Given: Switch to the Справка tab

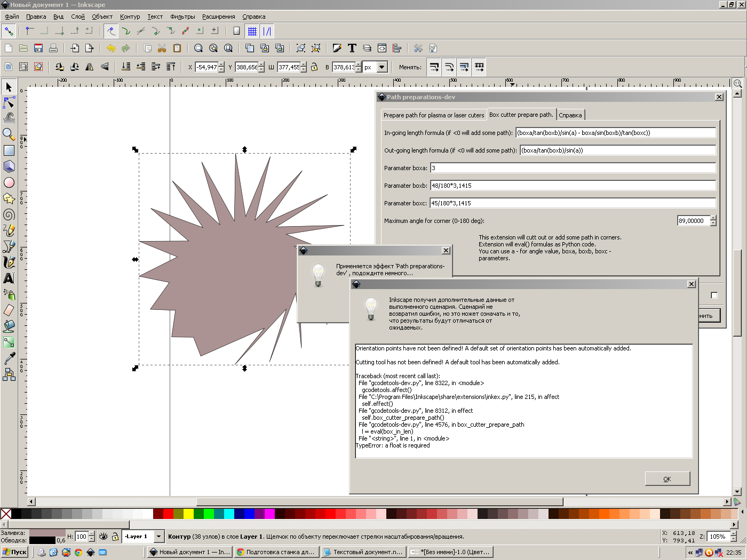Looking at the screenshot, I should click(x=570, y=115).
